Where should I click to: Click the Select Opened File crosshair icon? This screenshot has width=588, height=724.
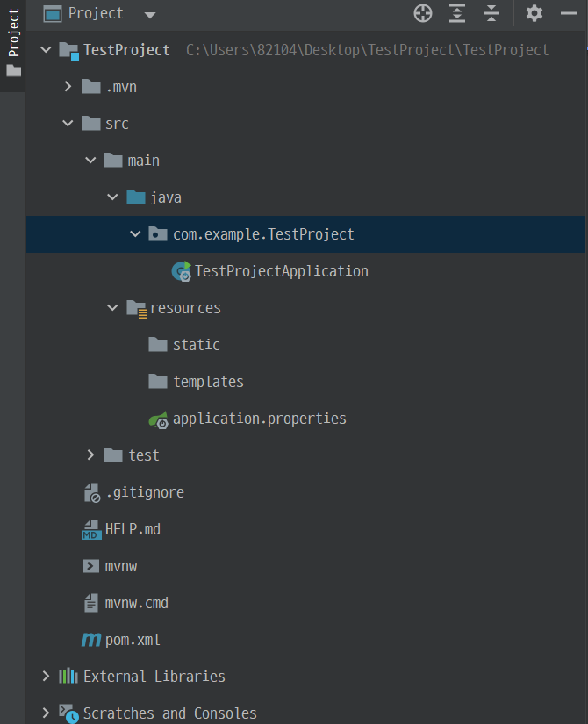click(423, 13)
